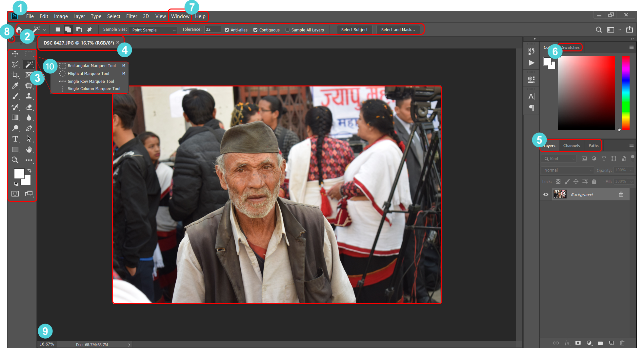Viewport: 644px width, 355px height.
Task: Click the Select Subject button
Action: [354, 29]
